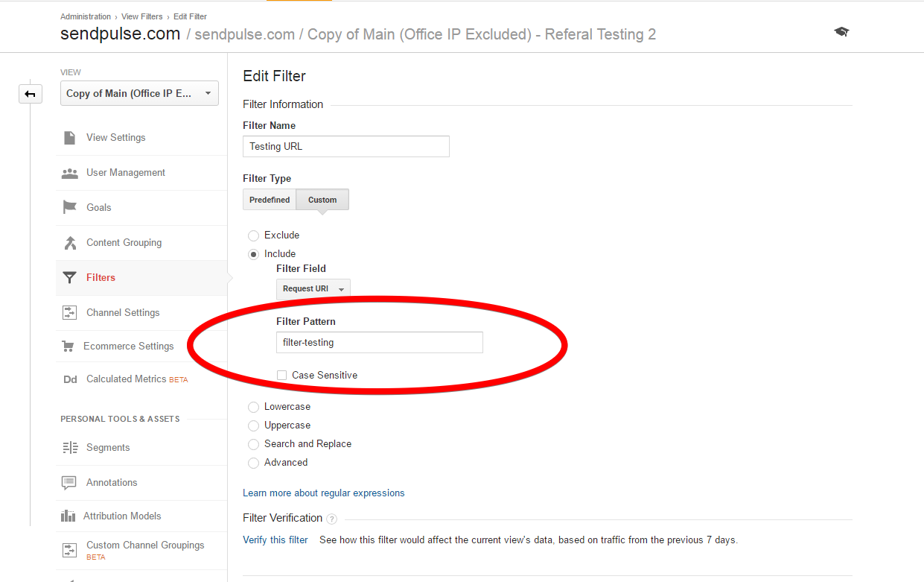Click the graduation cap help icon

[841, 32]
